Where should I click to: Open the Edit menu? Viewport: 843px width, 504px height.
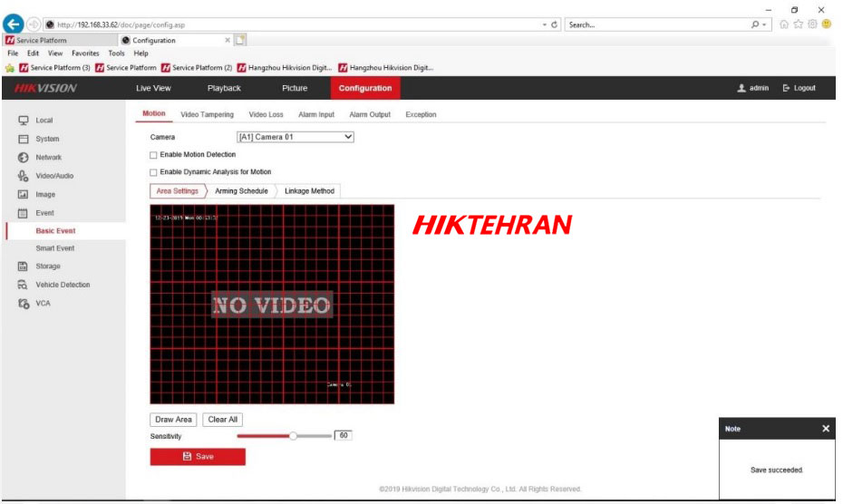(33, 53)
